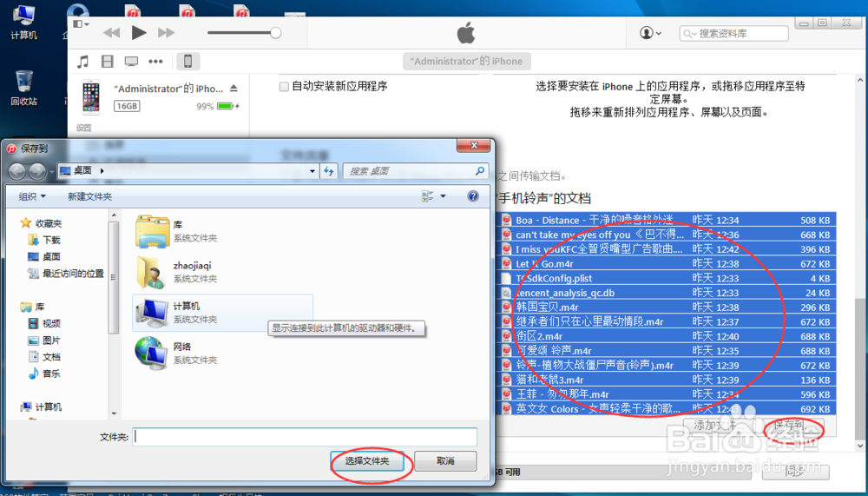The height and width of the screenshot is (496, 868).
Task: Click the "Administrator"的 iPhone tab
Action: tap(466, 62)
